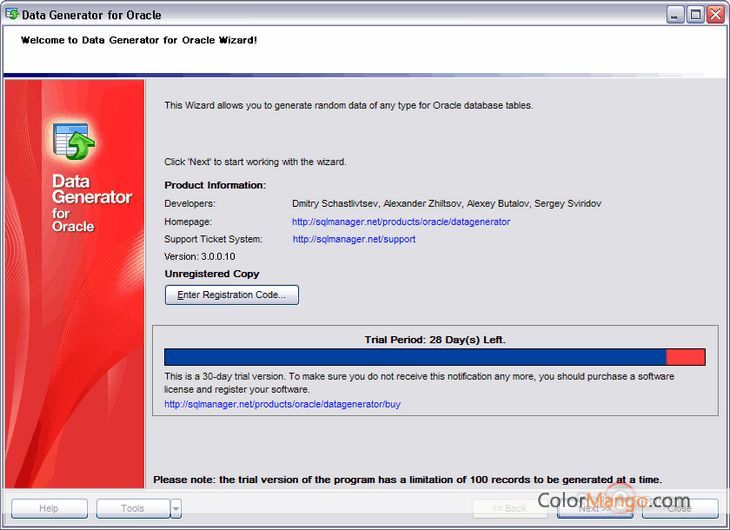Click the 100 records limitation note
This screenshot has height=530, width=730.
point(407,479)
